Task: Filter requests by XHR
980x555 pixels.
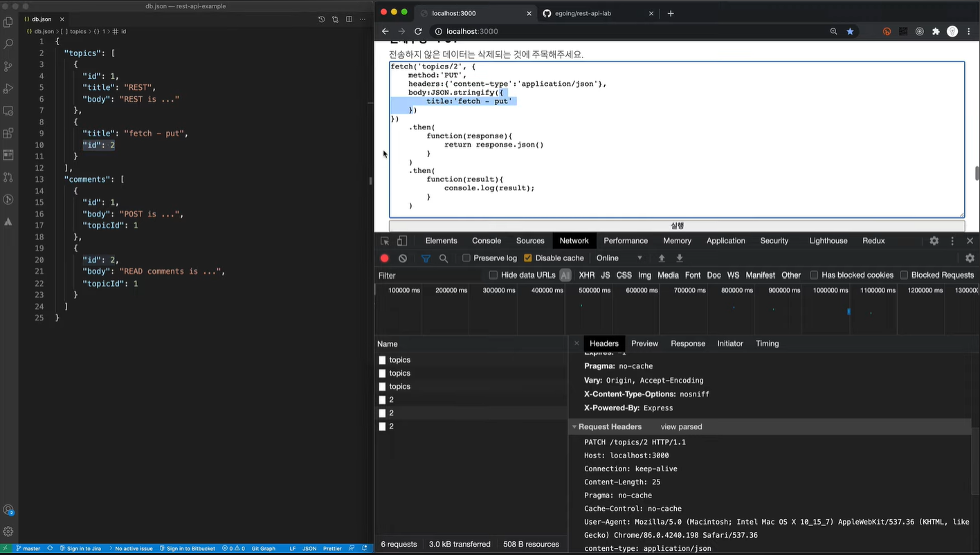Action: [586, 275]
